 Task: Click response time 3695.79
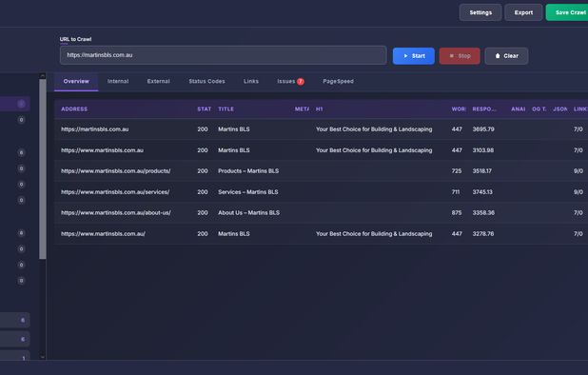coord(483,129)
